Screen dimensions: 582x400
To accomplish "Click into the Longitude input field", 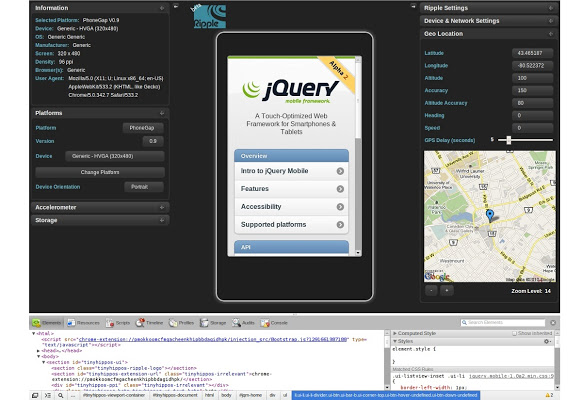I will tap(532, 66).
